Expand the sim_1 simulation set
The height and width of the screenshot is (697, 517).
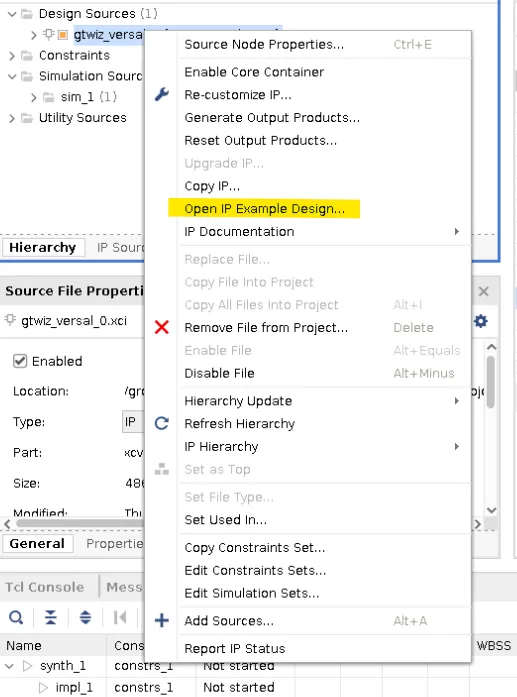33,97
